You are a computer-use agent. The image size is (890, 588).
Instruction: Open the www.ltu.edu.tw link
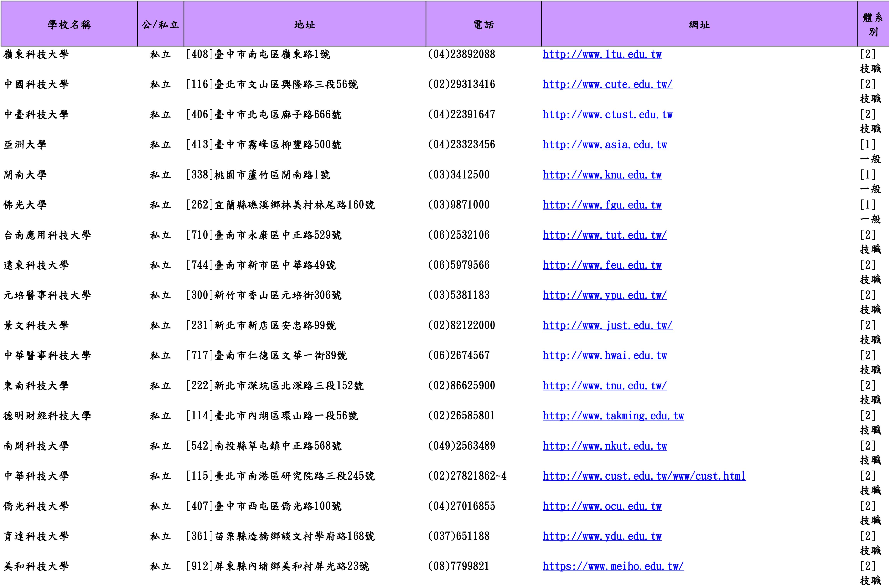tap(602, 55)
